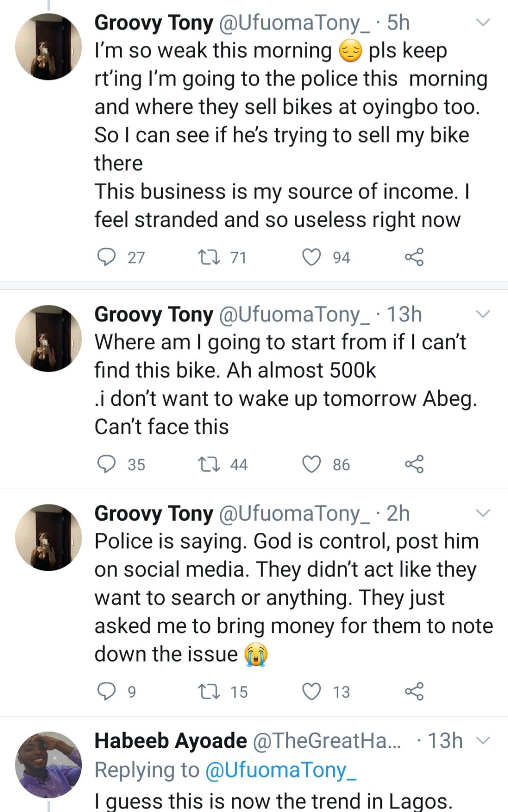
Task: Share the 'Police is saying' tweet
Action: pos(414,691)
